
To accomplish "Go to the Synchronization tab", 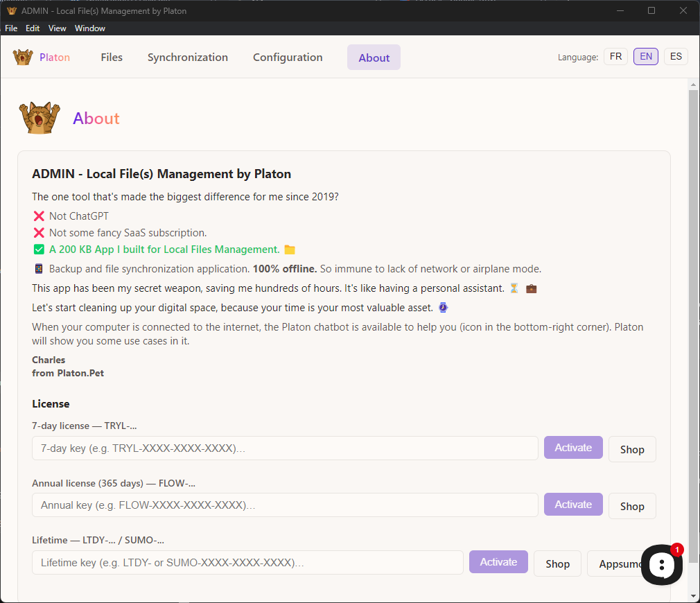I will coord(188,58).
